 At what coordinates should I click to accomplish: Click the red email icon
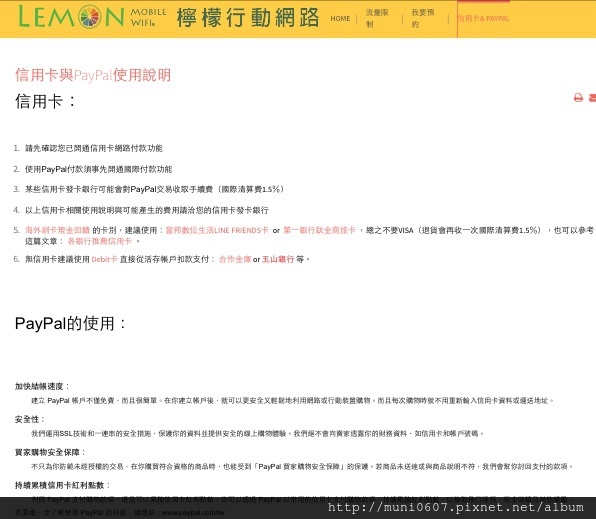pyautogui.click(x=593, y=98)
